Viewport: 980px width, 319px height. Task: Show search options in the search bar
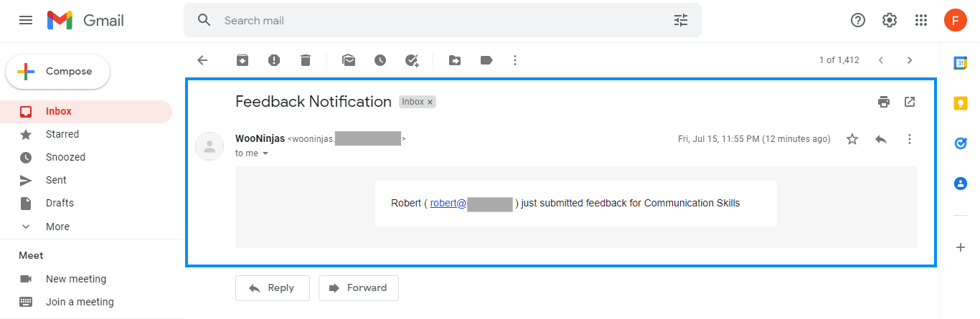click(681, 20)
